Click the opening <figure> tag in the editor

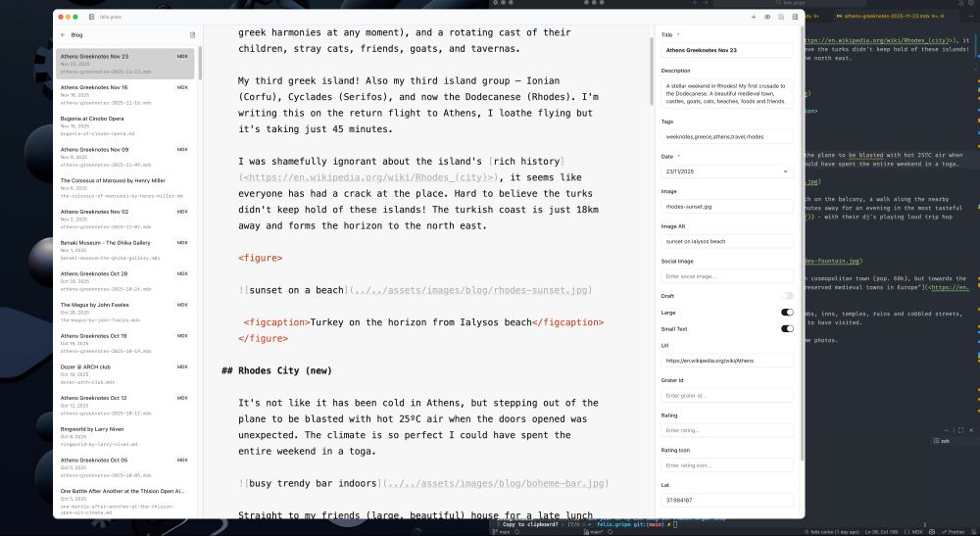click(260, 258)
